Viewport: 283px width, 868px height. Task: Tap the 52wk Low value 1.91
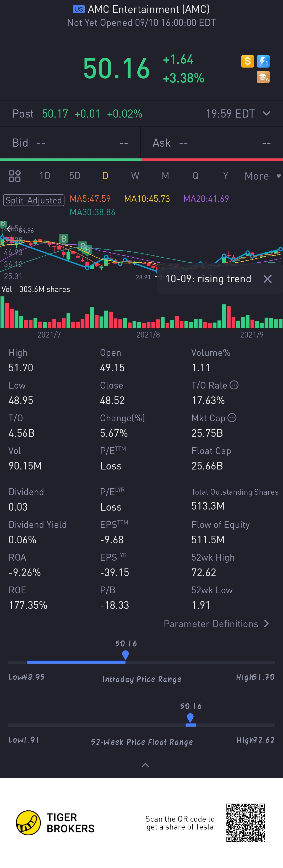tap(201, 605)
